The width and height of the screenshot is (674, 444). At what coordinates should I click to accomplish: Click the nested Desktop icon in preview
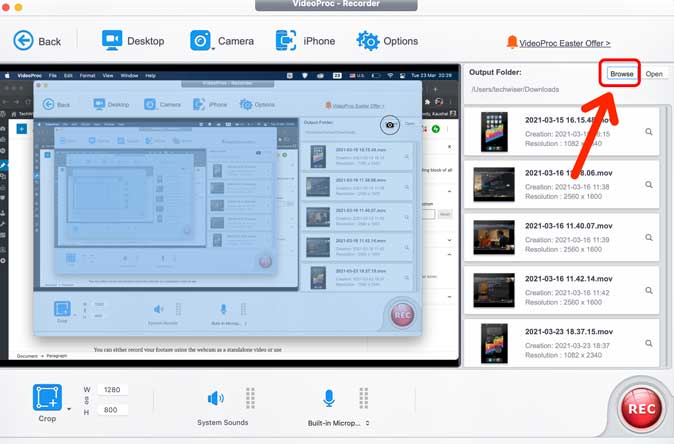point(99,104)
